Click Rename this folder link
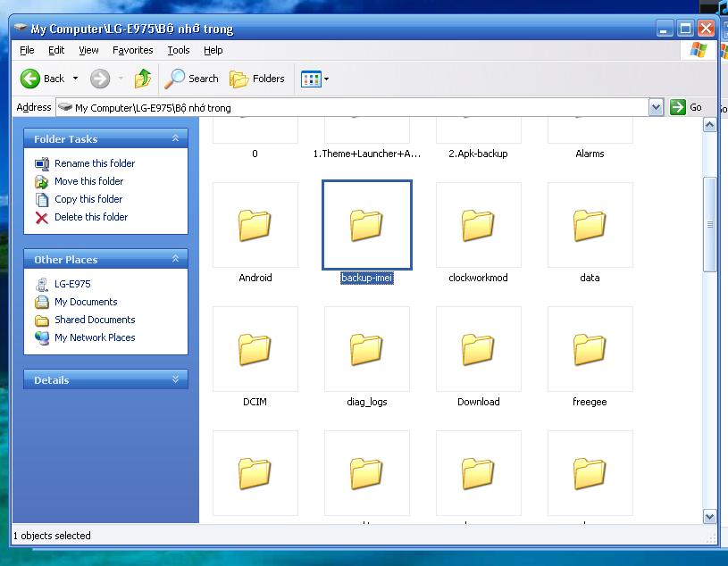This screenshot has height=566, width=728. pyautogui.click(x=95, y=163)
